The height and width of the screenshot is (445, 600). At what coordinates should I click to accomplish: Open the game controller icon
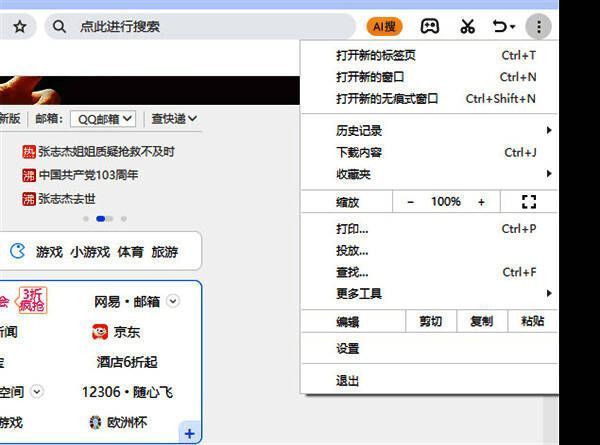click(428, 27)
